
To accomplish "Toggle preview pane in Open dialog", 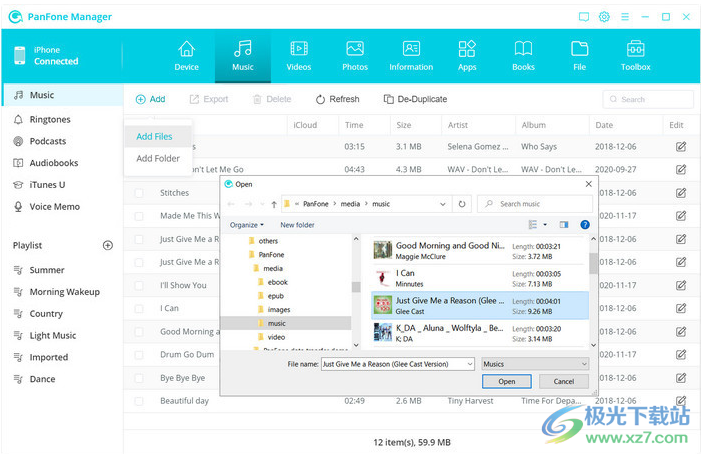I will 564,225.
